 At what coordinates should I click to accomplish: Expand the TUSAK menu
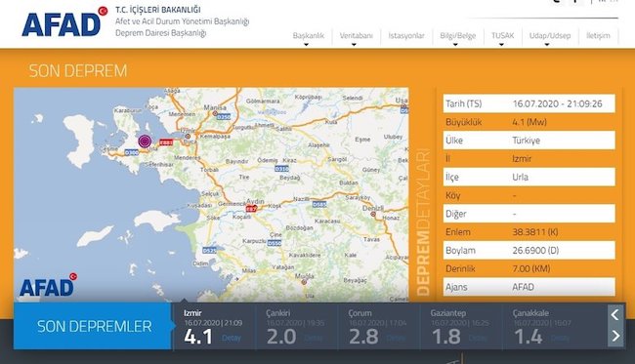coord(502,36)
